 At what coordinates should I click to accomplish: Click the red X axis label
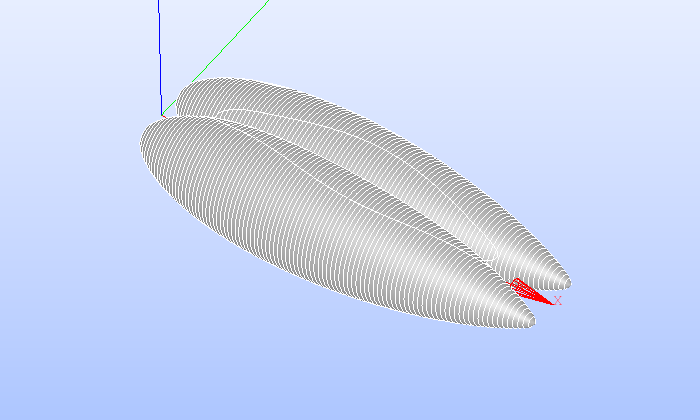point(558,299)
